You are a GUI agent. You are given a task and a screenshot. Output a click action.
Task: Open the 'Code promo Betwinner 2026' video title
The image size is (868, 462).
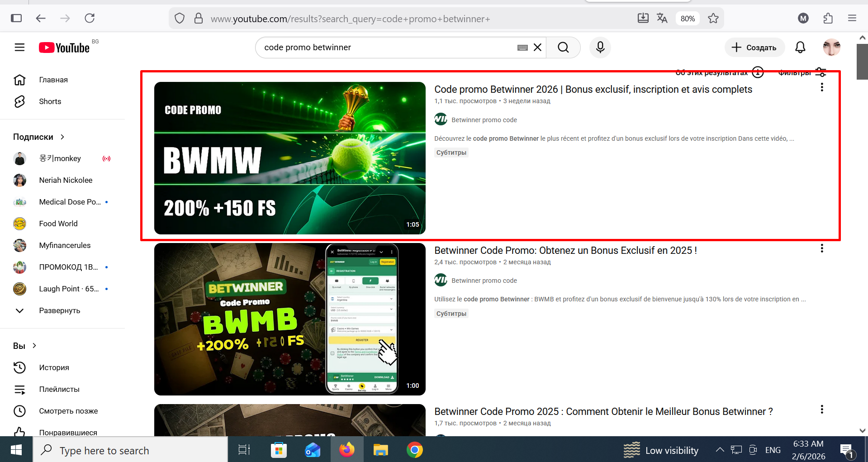click(593, 90)
